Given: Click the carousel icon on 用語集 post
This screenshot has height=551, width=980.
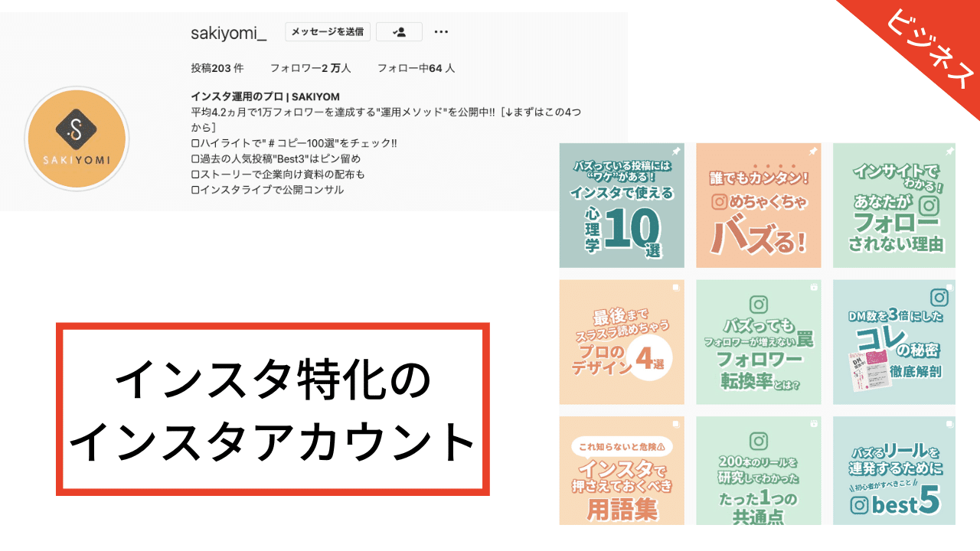Looking at the screenshot, I should [x=675, y=425].
